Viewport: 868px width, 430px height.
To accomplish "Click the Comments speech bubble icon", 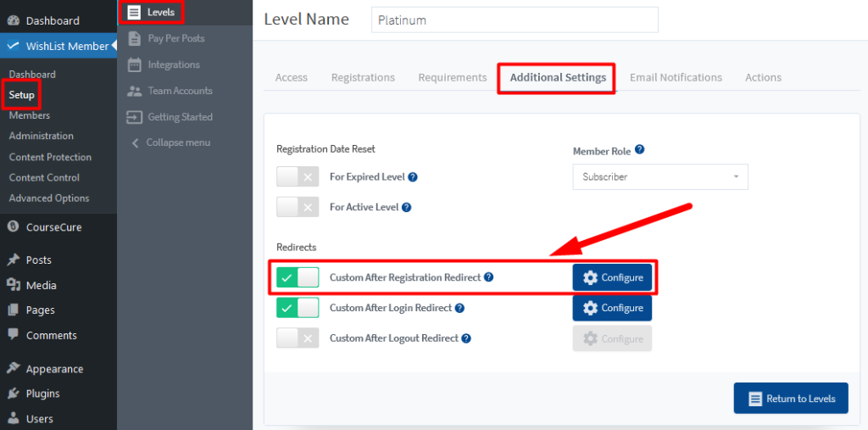I will 14,335.
